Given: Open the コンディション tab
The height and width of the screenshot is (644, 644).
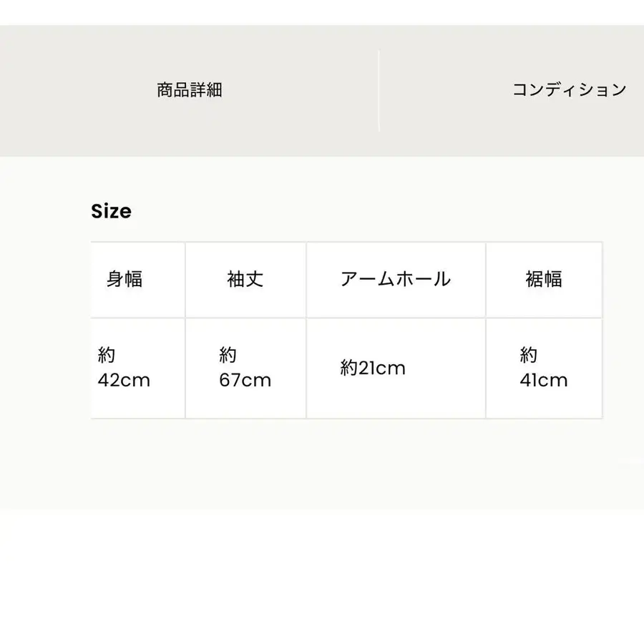Looking at the screenshot, I should [569, 90].
